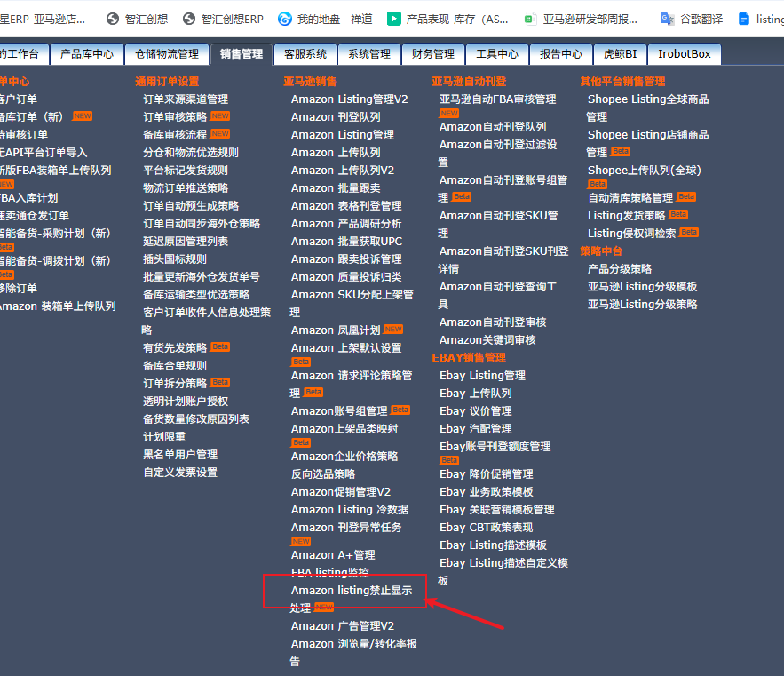Open Amazon A+管理 link

point(333,555)
